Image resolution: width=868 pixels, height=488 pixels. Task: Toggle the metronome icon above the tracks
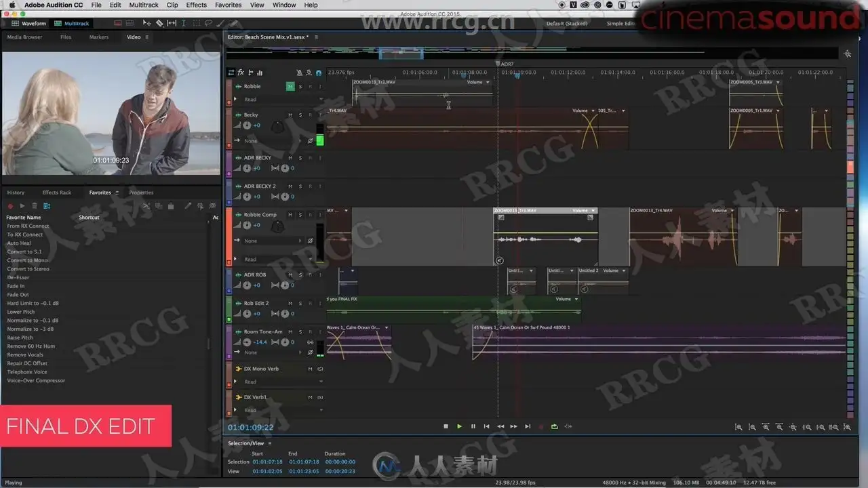click(x=300, y=73)
